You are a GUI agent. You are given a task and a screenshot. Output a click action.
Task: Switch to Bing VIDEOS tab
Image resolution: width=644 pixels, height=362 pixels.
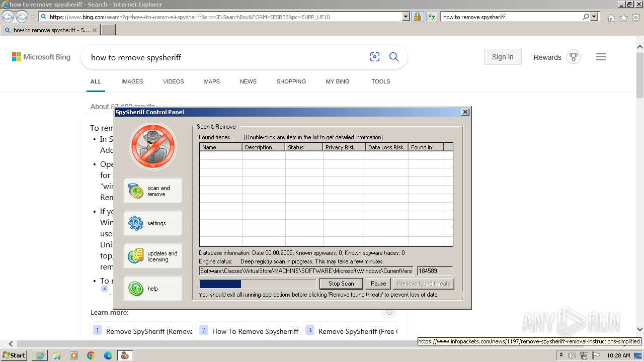174,81
